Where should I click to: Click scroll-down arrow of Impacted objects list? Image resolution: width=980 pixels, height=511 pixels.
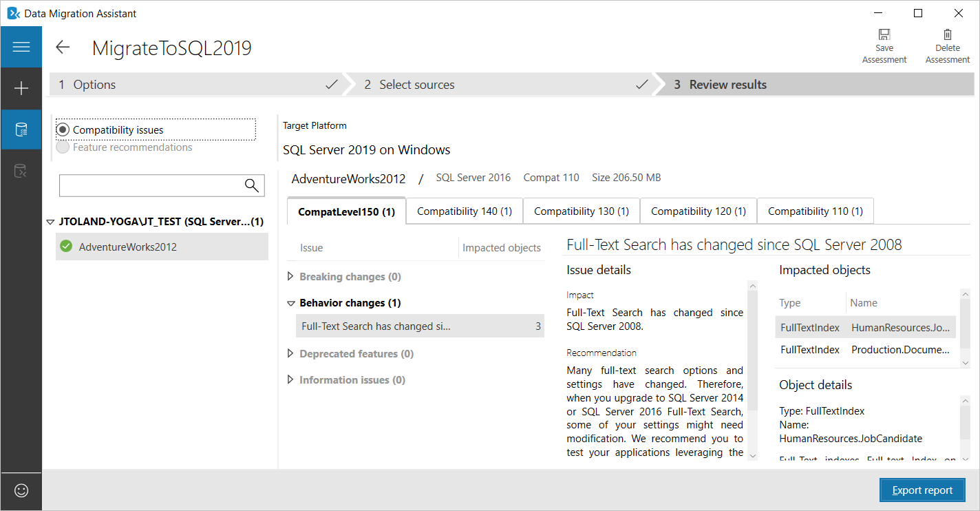click(965, 363)
